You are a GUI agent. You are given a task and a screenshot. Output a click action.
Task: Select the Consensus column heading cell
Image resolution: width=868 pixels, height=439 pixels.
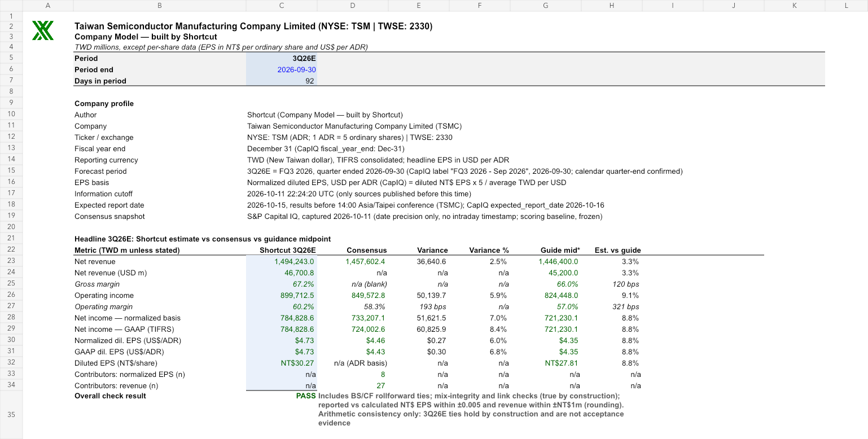click(x=352, y=250)
